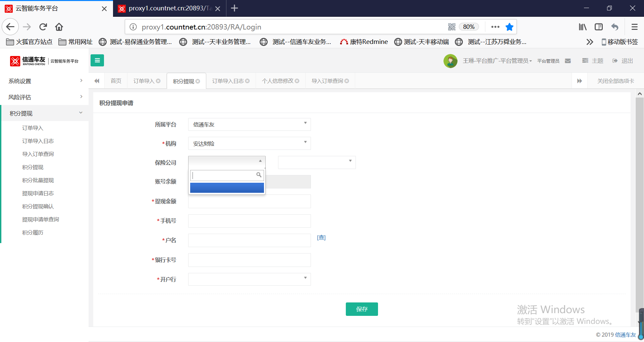Click the 银行卡号 input field
Image resolution: width=644 pixels, height=342 pixels.
tap(249, 260)
